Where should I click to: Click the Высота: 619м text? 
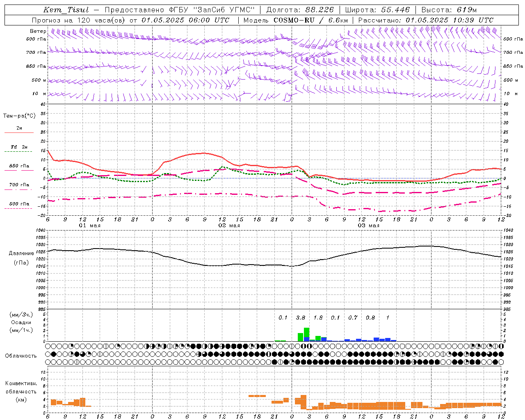coord(449,10)
